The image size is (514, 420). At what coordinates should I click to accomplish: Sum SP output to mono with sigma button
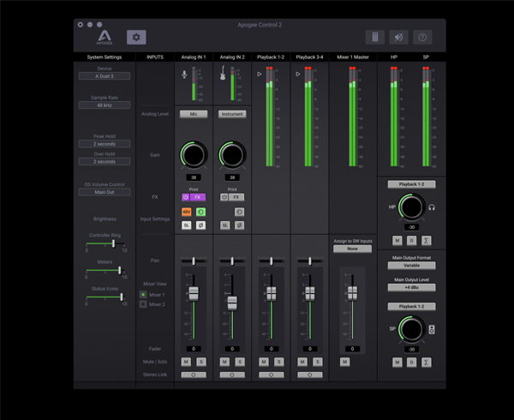tap(426, 363)
